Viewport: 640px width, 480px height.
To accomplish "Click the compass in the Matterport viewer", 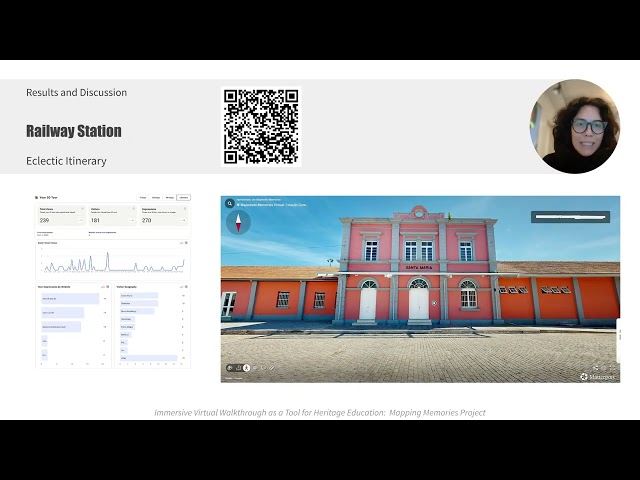I will [x=238, y=222].
